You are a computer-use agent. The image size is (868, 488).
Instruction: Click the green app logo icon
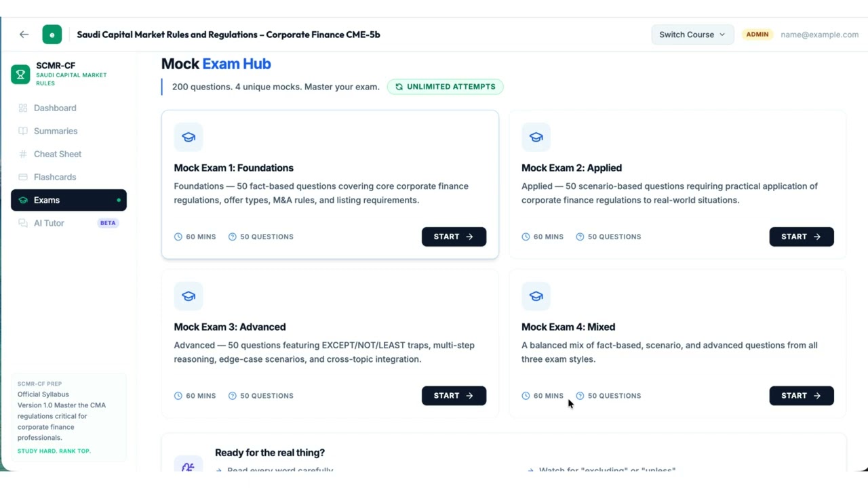(x=52, y=35)
